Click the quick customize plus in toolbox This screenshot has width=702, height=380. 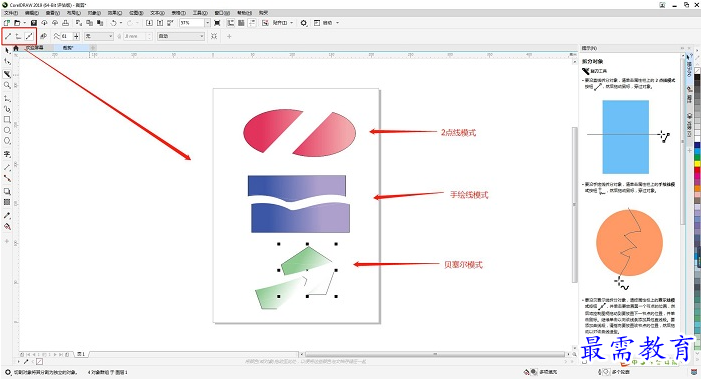(x=7, y=241)
